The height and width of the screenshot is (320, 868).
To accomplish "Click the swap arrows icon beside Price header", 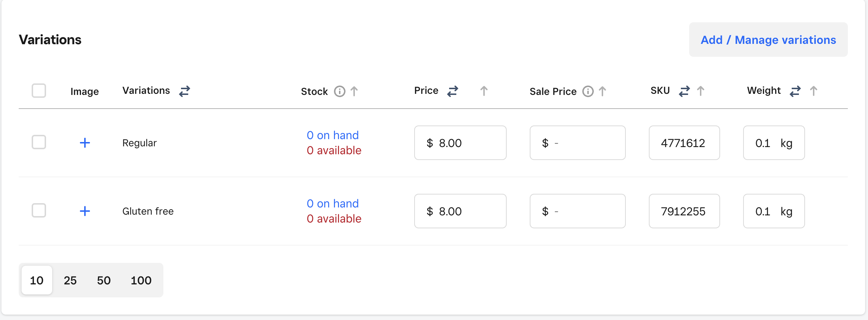I will pyautogui.click(x=452, y=91).
